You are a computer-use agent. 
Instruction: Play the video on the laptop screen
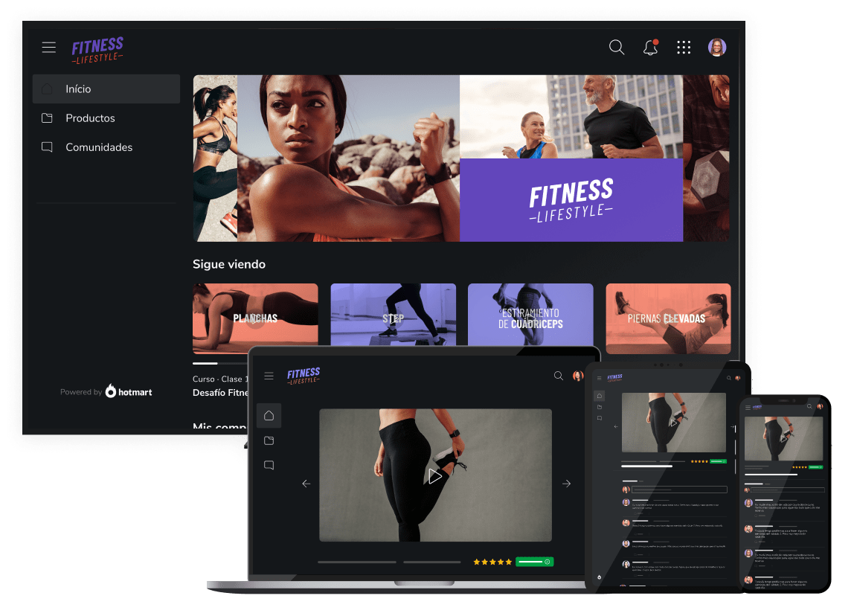435,476
